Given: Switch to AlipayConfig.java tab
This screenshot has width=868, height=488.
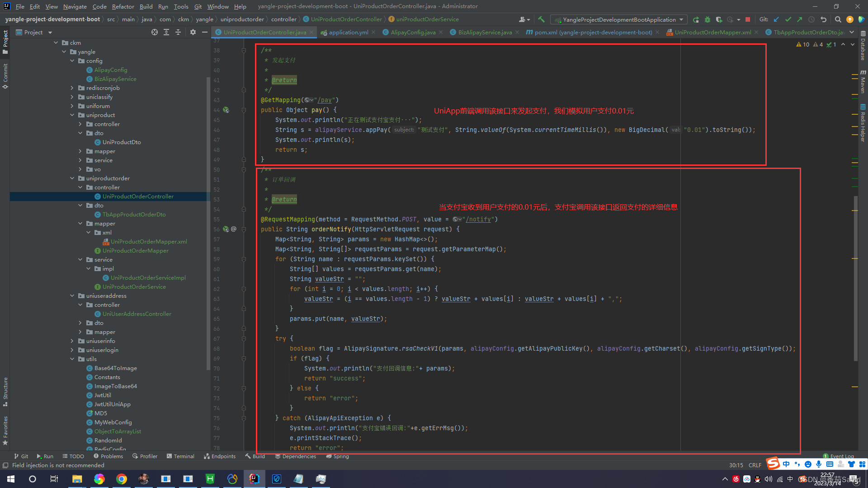Looking at the screenshot, I should pyautogui.click(x=413, y=32).
